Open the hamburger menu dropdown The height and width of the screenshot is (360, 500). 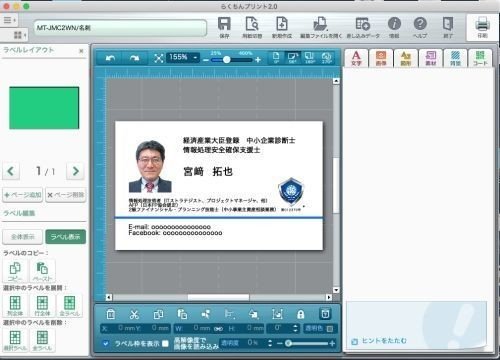point(9,20)
